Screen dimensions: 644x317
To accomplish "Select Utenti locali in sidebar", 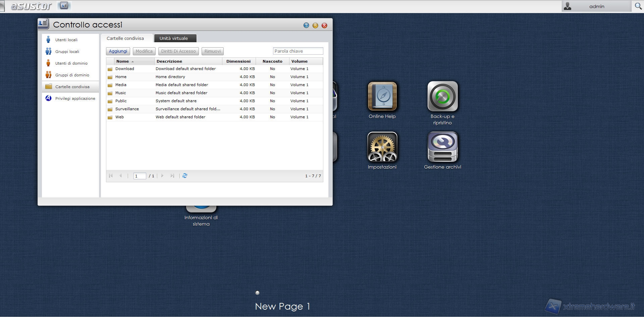I will 66,40.
